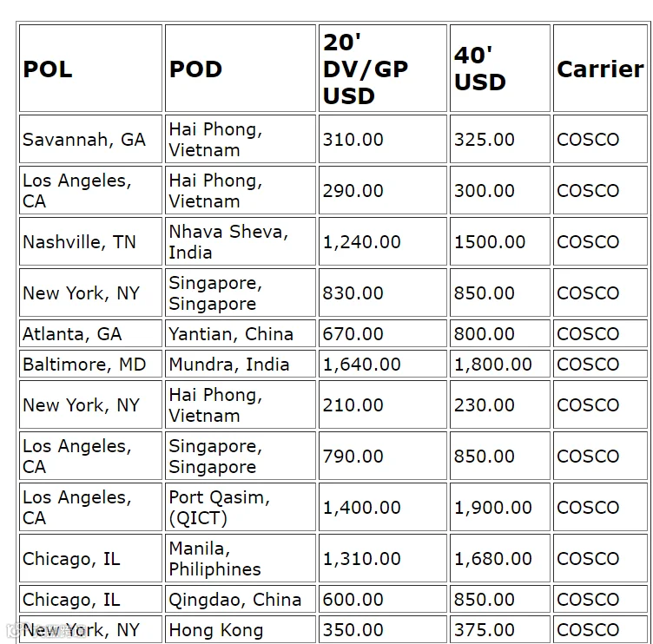This screenshot has height=644, width=653.
Task: Click the POD column header
Action: pos(241,69)
